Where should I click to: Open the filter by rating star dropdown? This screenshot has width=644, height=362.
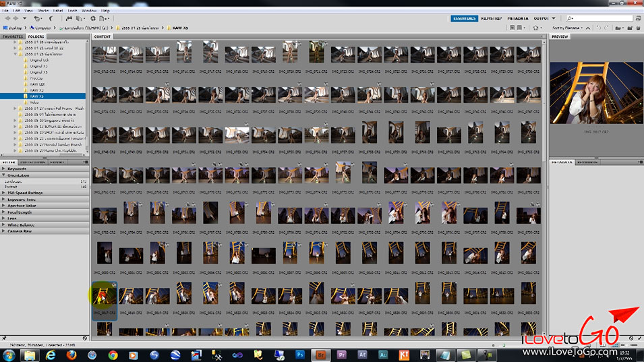537,28
